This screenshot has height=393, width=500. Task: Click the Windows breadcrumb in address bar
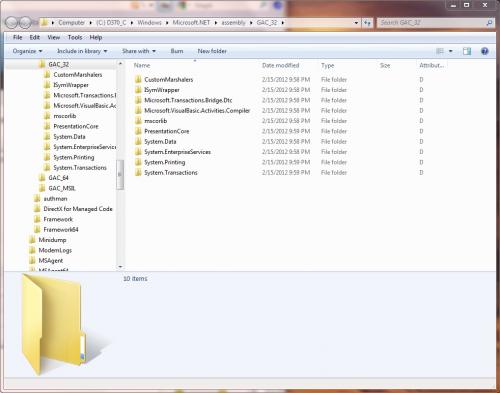tap(149, 23)
